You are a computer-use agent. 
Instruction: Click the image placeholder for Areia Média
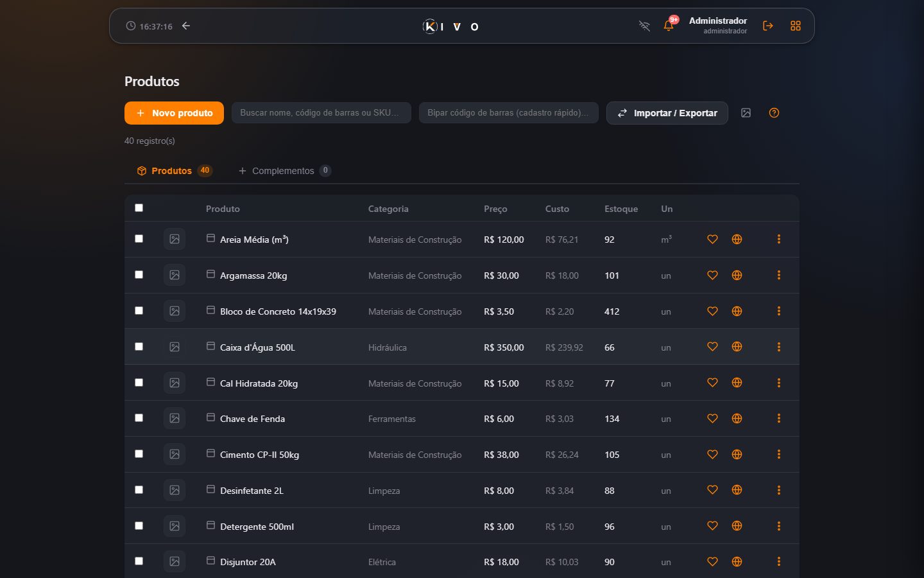[x=175, y=239]
